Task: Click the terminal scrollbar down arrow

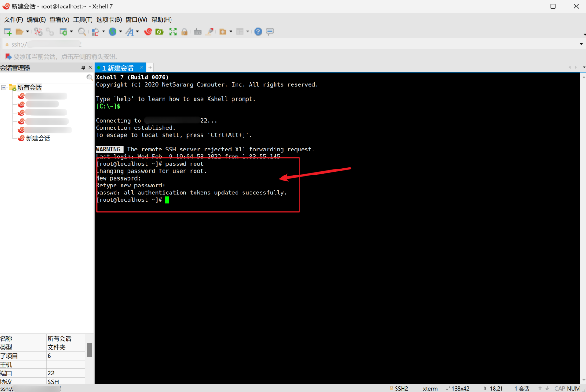Action: pyautogui.click(x=583, y=380)
